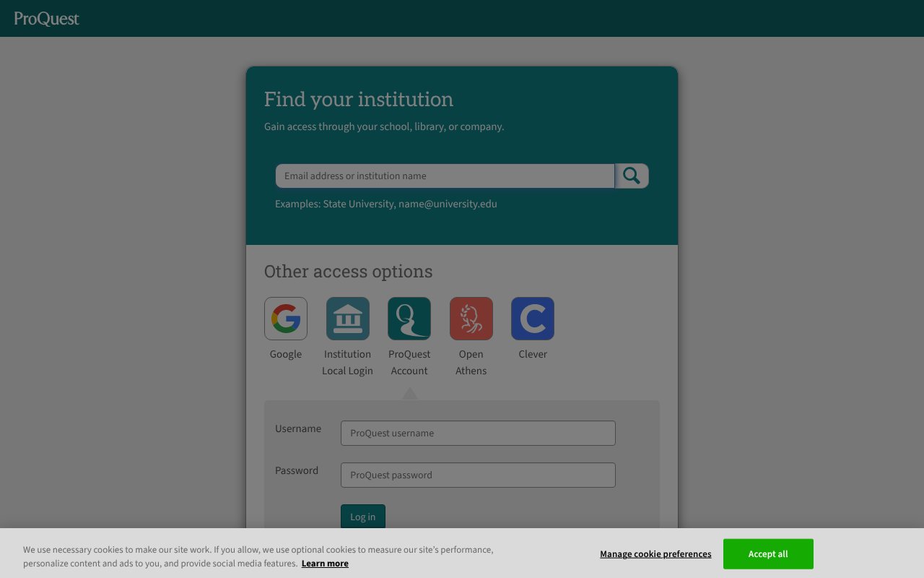Click the ProQuest password field

click(478, 475)
